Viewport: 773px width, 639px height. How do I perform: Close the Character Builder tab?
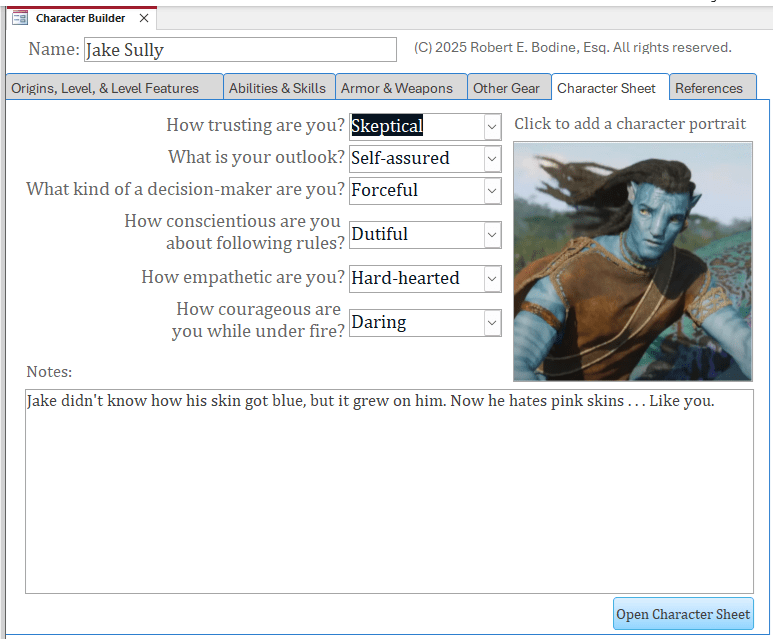(144, 18)
